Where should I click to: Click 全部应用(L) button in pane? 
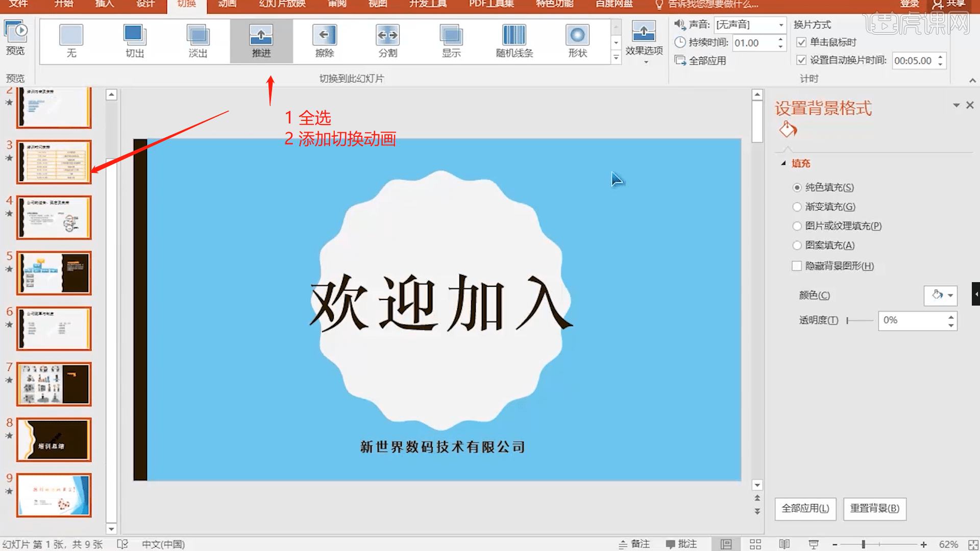click(x=805, y=509)
